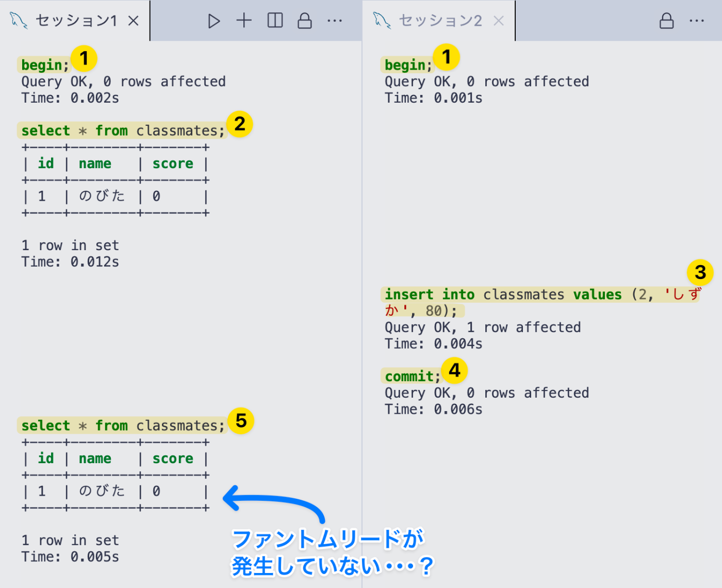Close the セッション1 tab

pyautogui.click(x=134, y=21)
